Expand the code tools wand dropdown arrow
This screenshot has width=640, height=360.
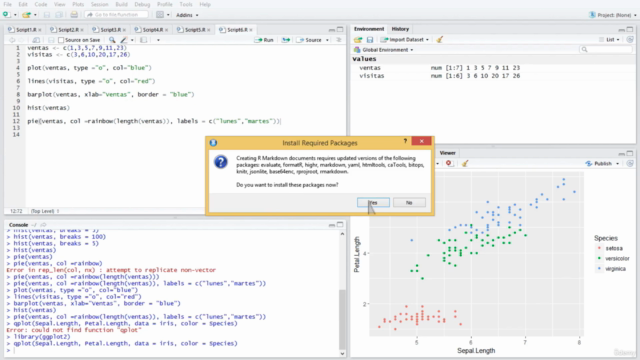[132, 40]
